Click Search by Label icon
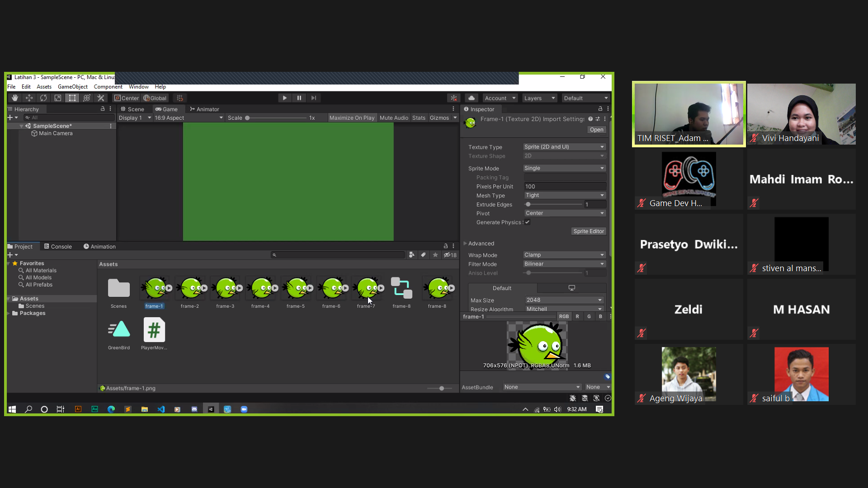This screenshot has height=488, width=868. 423,255
